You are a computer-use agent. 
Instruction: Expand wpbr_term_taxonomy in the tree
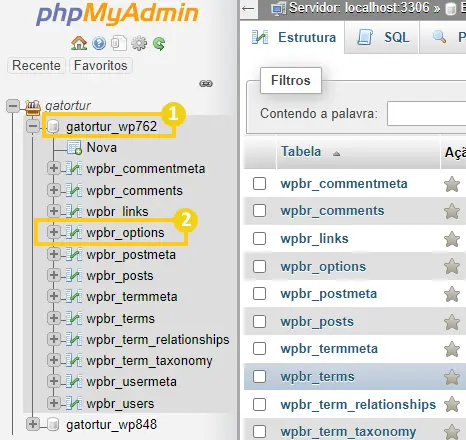click(x=54, y=360)
